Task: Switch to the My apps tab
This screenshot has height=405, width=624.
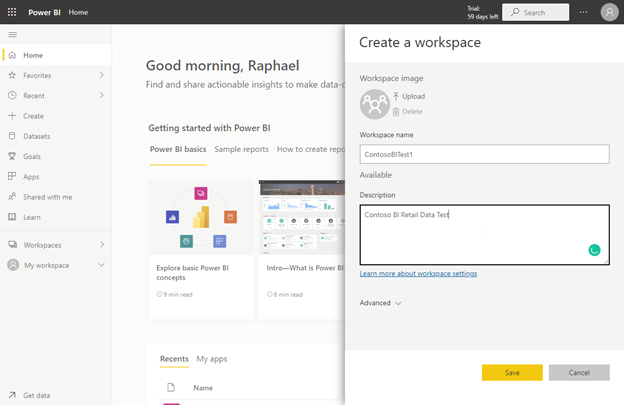Action: click(212, 359)
